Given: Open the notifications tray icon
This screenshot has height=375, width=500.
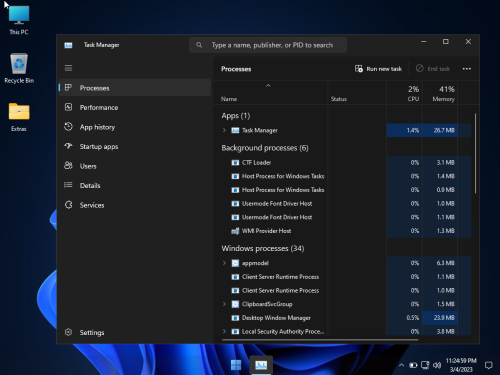Looking at the screenshot, I should [489, 365].
